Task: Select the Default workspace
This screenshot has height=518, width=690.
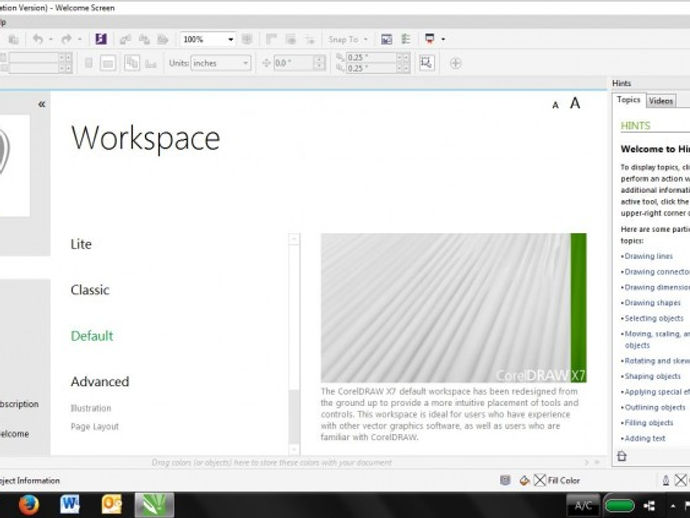Action: pos(92,336)
